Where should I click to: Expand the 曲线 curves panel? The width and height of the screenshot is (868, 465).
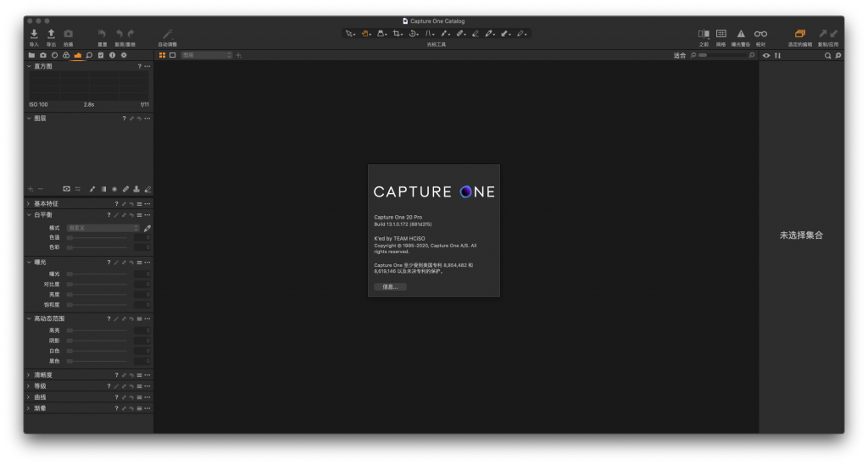pos(29,397)
